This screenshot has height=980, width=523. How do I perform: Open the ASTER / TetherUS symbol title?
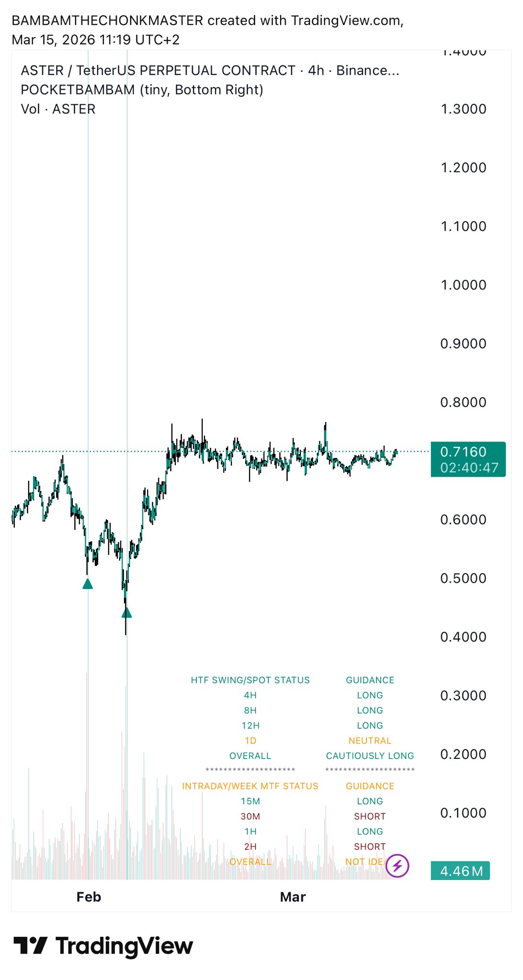(210, 70)
